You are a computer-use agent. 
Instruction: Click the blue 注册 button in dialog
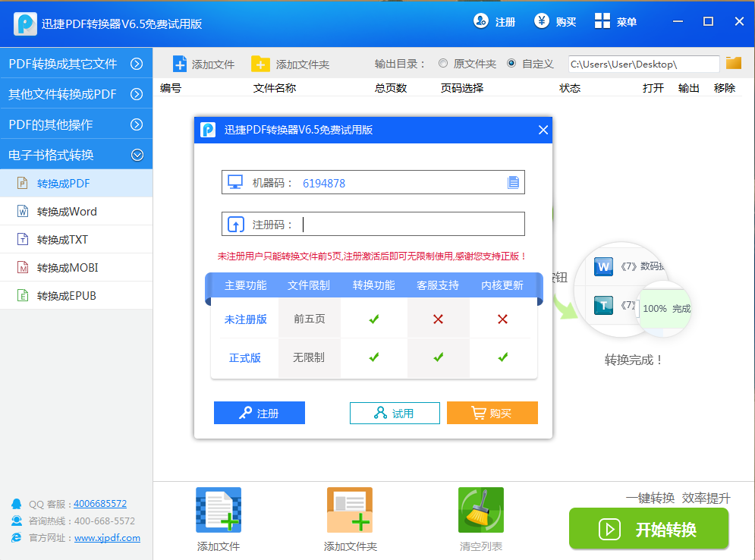coord(260,413)
